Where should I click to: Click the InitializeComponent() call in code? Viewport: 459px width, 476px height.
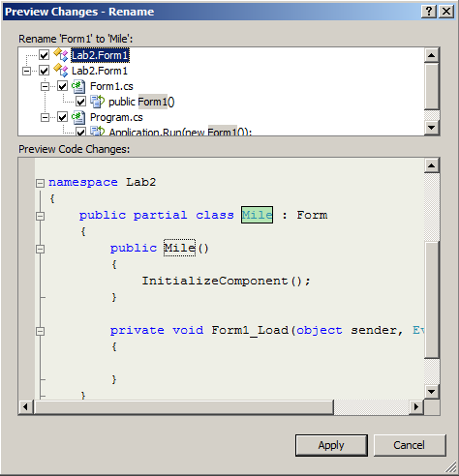[226, 281]
